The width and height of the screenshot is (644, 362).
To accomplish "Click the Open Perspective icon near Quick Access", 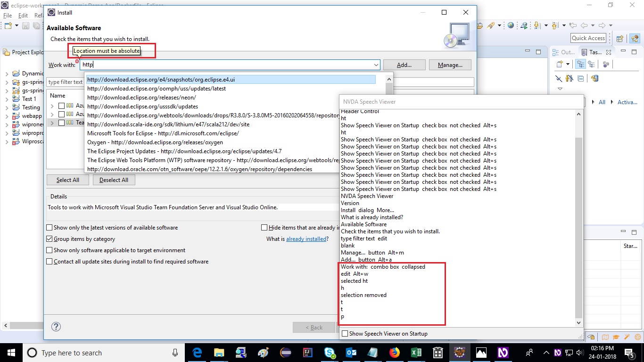I will click(x=619, y=38).
